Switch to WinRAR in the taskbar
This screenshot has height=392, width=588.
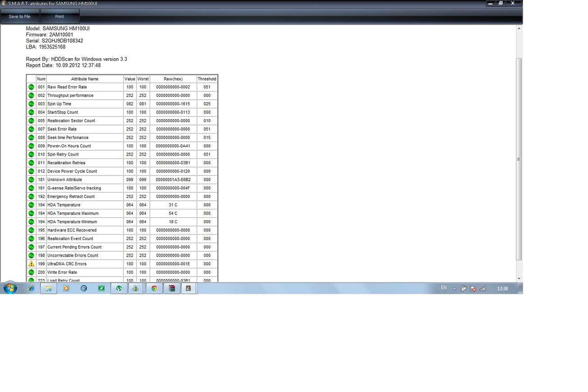[x=172, y=288]
